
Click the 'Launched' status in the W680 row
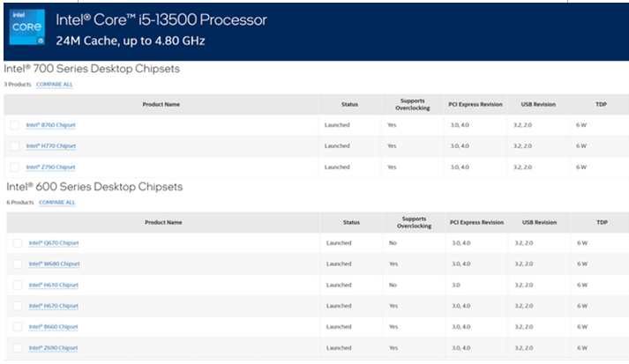point(339,264)
